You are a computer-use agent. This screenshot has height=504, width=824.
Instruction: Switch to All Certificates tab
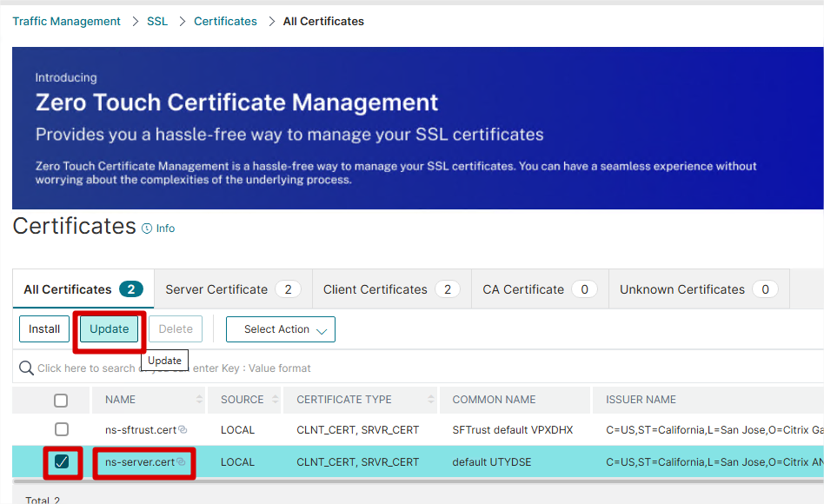pos(83,289)
